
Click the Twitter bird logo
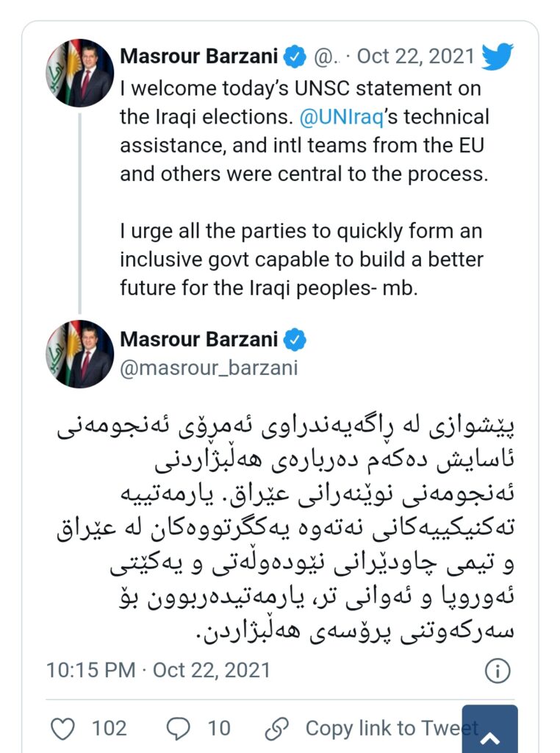497,57
